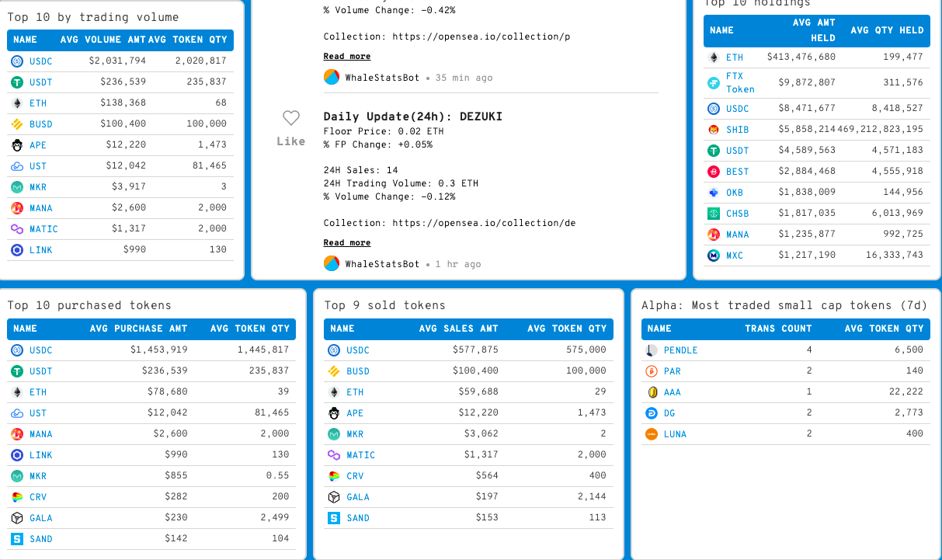Click the $2,031,794 USDC volume value
Screen dimensions: 942x560
117,61
